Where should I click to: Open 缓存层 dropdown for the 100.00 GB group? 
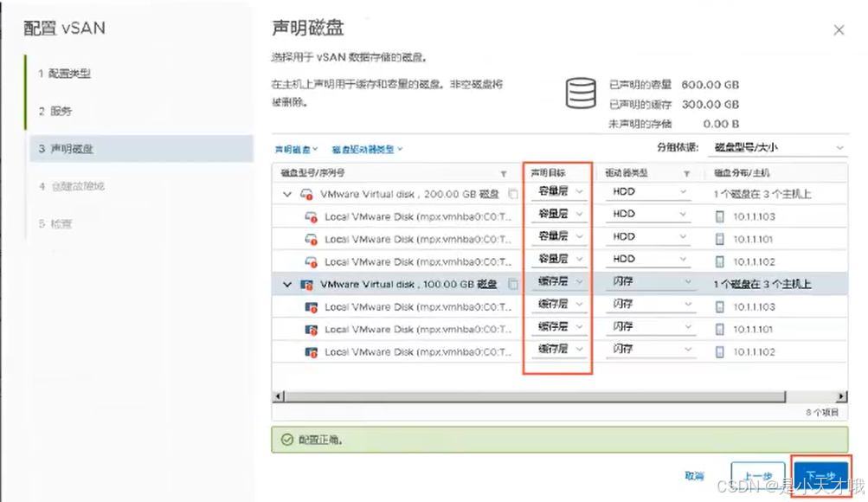559,281
